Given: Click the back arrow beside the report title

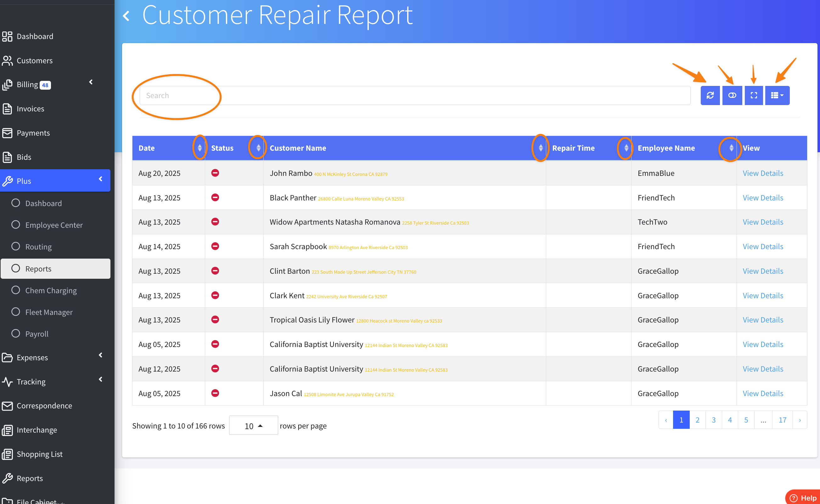Looking at the screenshot, I should tap(126, 16).
